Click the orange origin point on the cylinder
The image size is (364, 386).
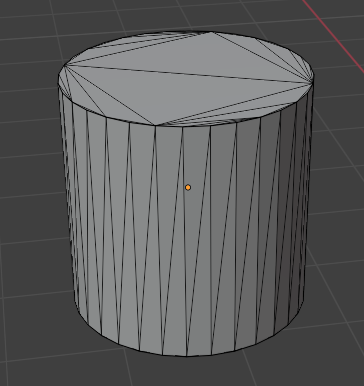pos(188,188)
